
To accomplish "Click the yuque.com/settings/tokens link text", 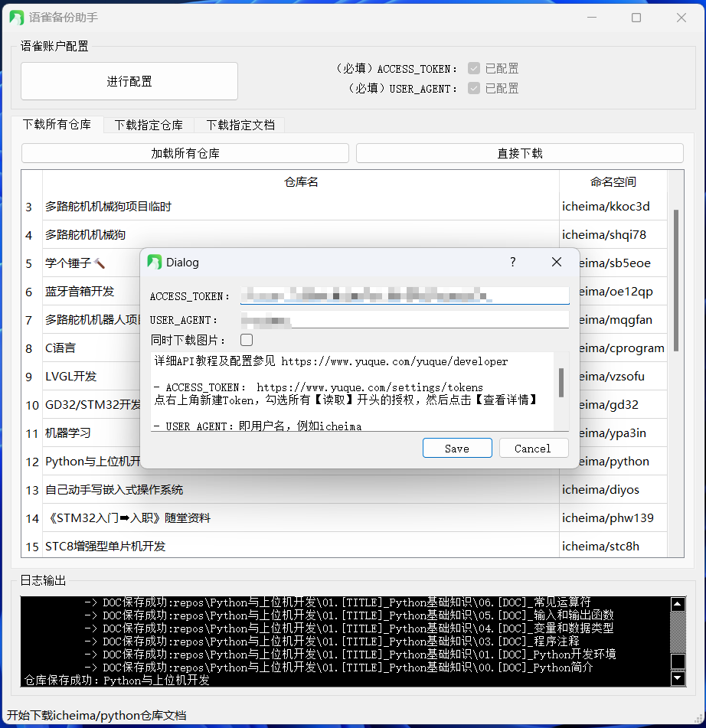I will pyautogui.click(x=370, y=387).
